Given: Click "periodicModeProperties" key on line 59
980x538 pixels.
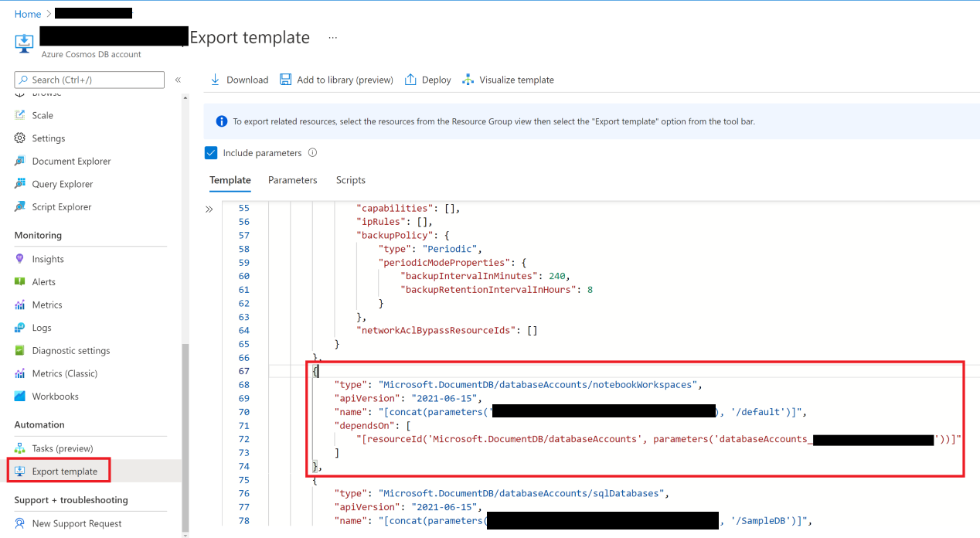Looking at the screenshot, I should (446, 262).
